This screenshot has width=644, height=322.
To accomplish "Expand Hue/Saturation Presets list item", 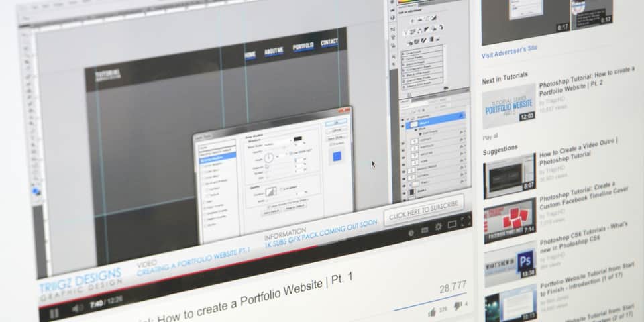I will (421, 67).
